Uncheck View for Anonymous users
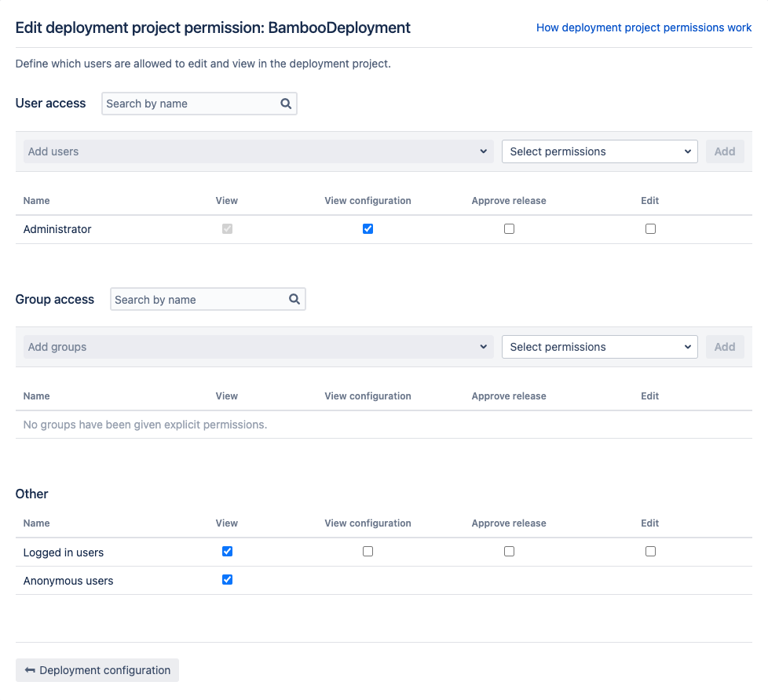The image size is (768, 700). (227, 580)
